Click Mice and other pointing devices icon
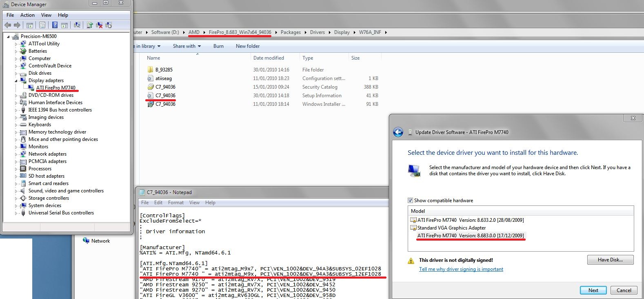Screen dimensions: 644x299 [23, 139]
